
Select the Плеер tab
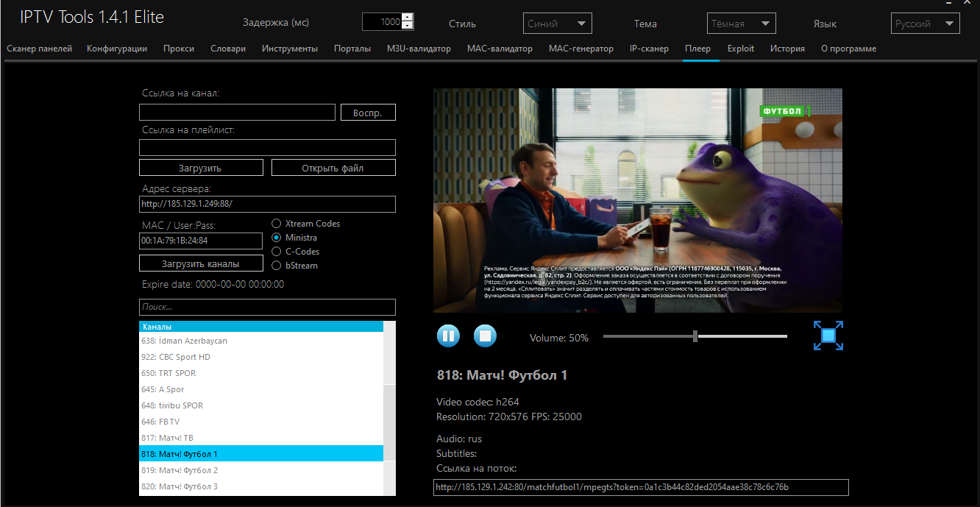pos(697,49)
